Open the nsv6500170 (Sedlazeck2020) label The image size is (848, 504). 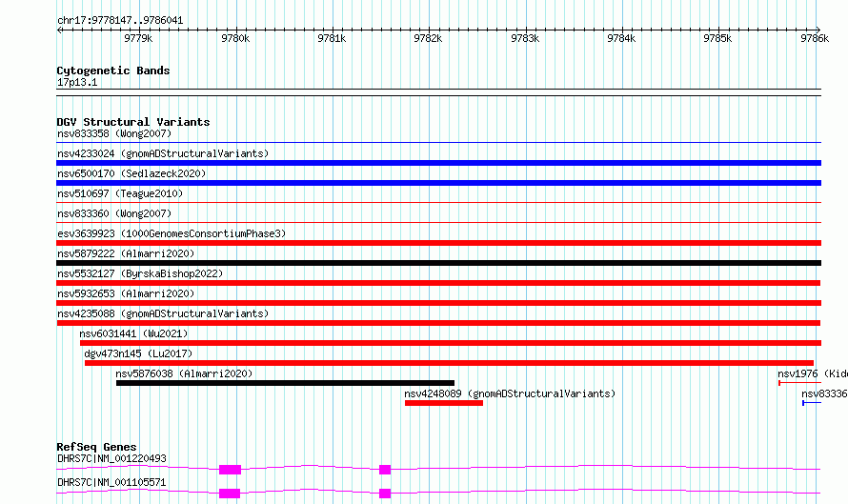coord(131,173)
